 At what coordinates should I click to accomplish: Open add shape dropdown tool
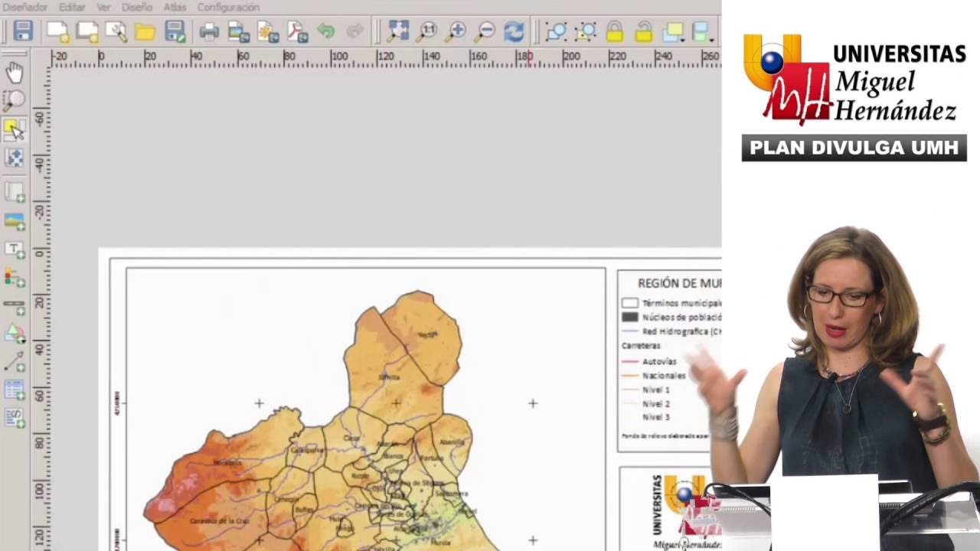click(x=15, y=334)
